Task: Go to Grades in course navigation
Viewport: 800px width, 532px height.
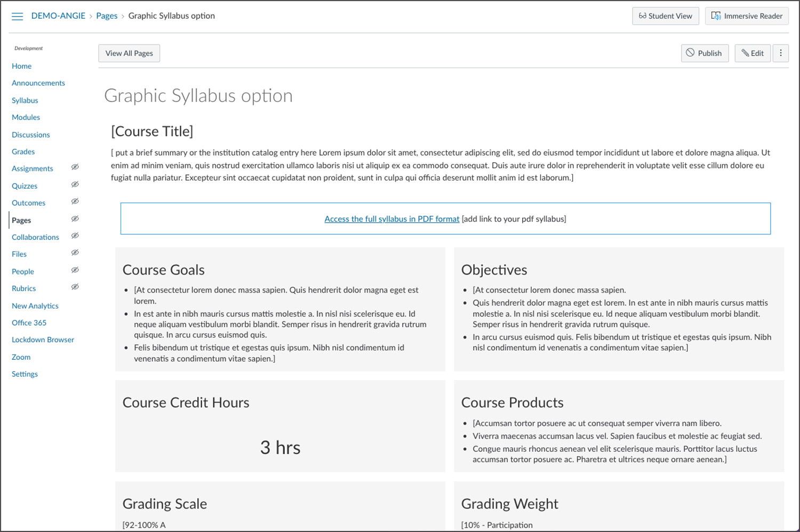Action: click(23, 151)
